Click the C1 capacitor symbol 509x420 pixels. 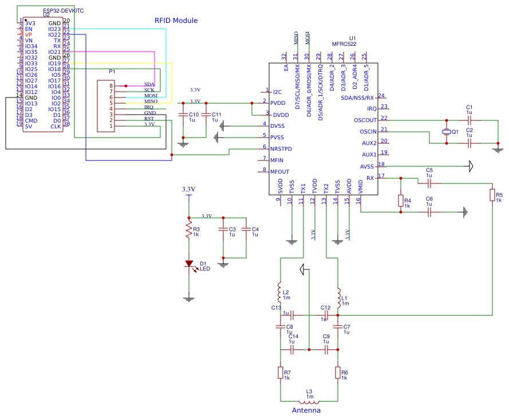pos(469,120)
